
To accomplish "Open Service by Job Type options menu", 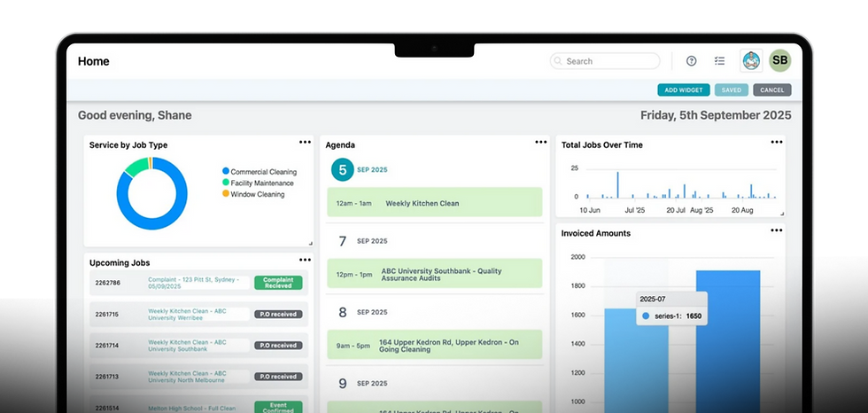I will pyautogui.click(x=305, y=143).
